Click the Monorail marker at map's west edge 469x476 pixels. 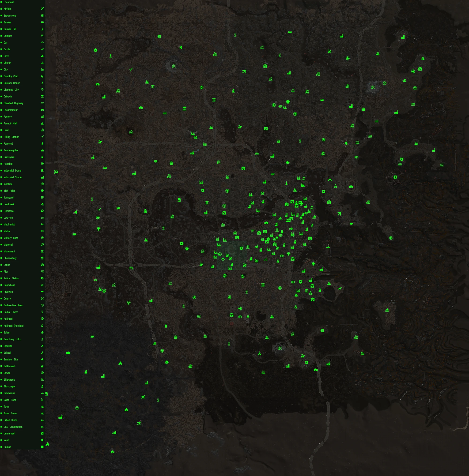[x=56, y=172]
